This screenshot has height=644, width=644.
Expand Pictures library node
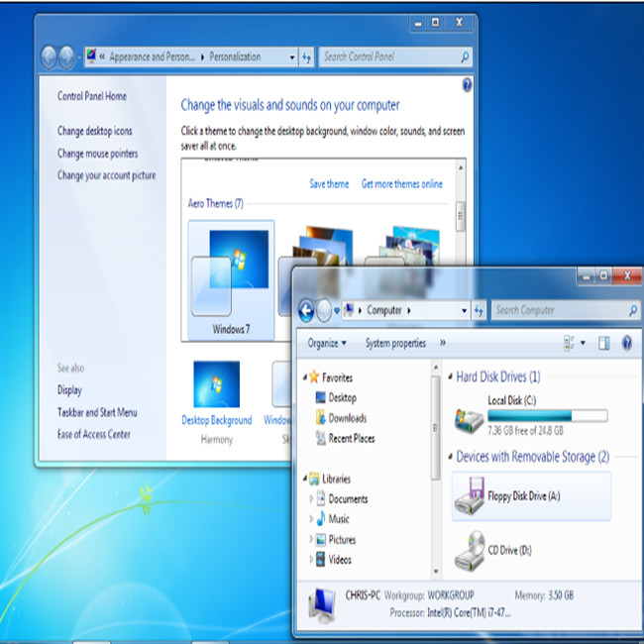pyautogui.click(x=311, y=539)
